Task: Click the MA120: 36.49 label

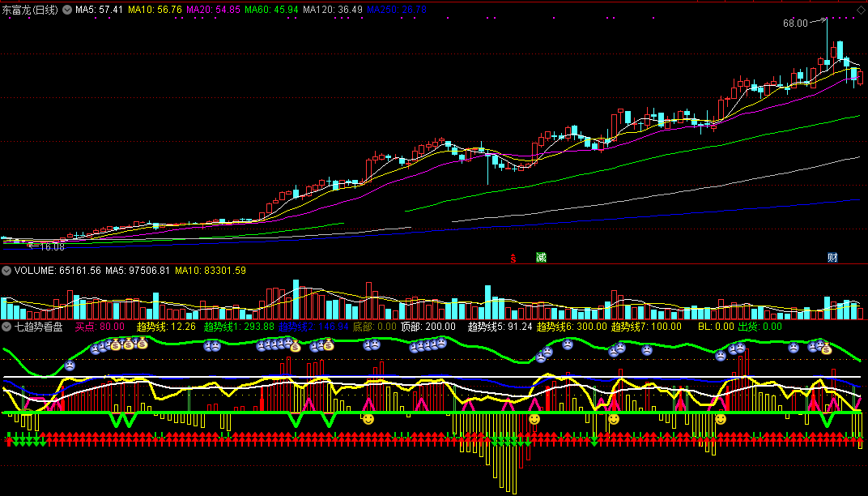Action: 333,10
